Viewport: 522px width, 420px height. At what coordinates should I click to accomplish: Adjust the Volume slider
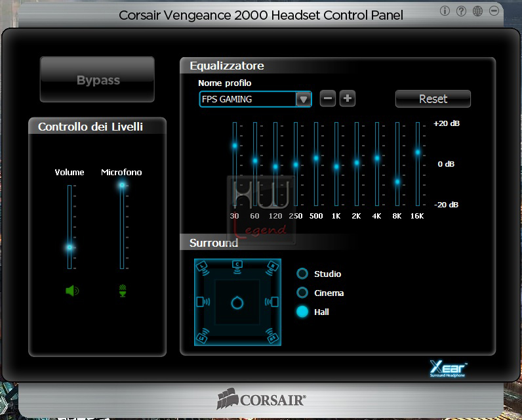(70, 247)
